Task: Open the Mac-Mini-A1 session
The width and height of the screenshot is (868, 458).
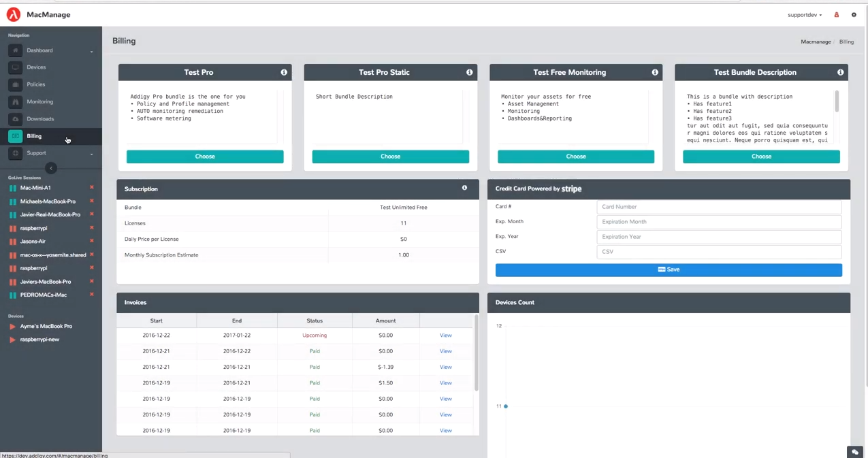Action: point(35,188)
